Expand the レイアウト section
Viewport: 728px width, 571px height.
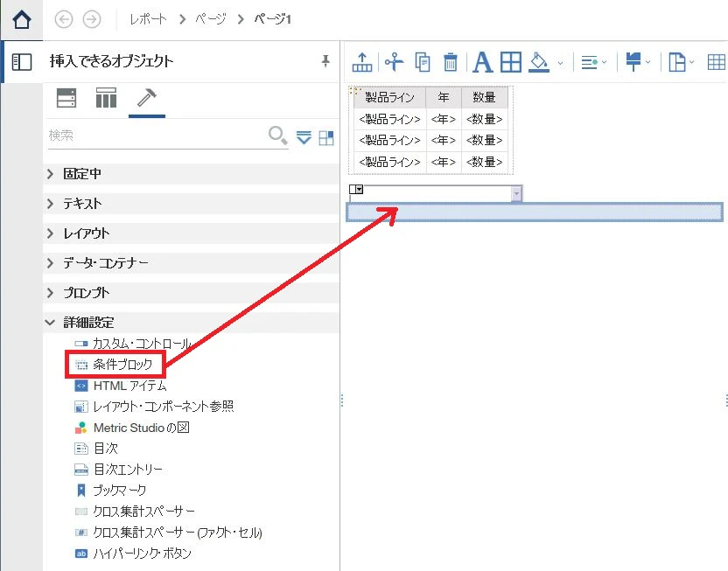coord(192,233)
